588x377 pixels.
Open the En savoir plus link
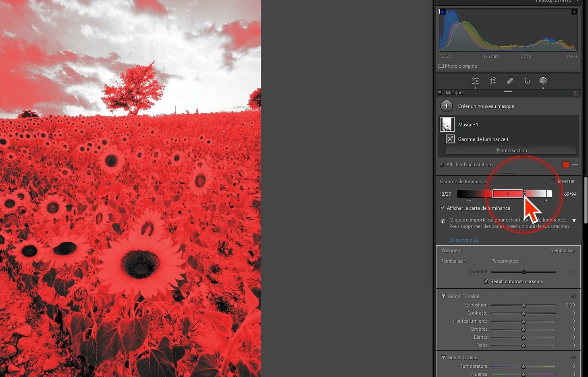(x=464, y=240)
